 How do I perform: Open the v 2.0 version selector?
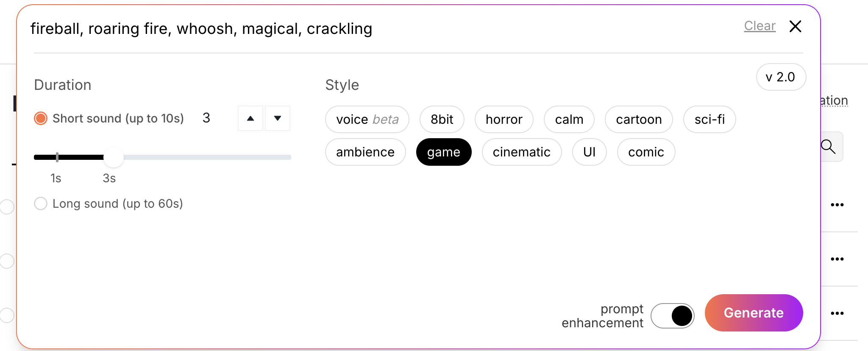[x=781, y=77]
